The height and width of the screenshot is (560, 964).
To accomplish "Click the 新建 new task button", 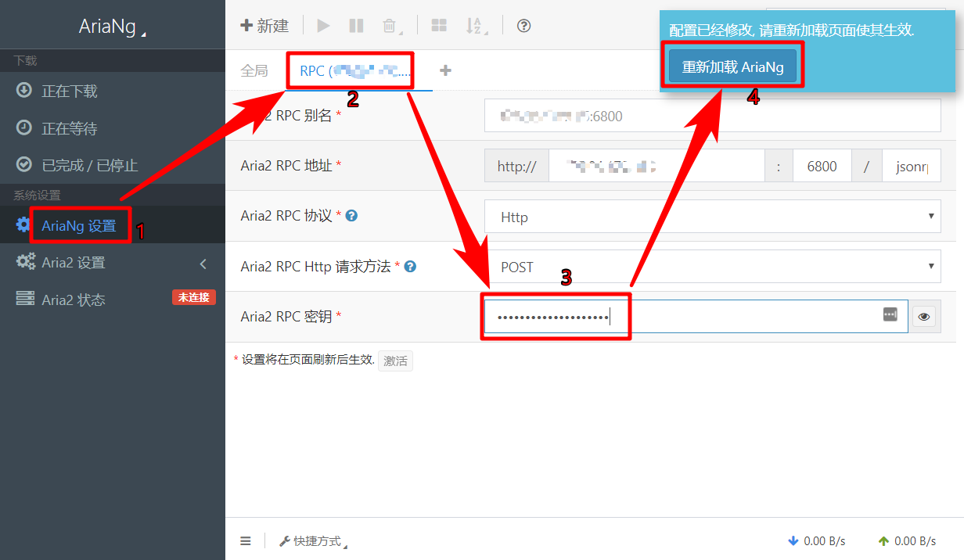I will point(264,26).
